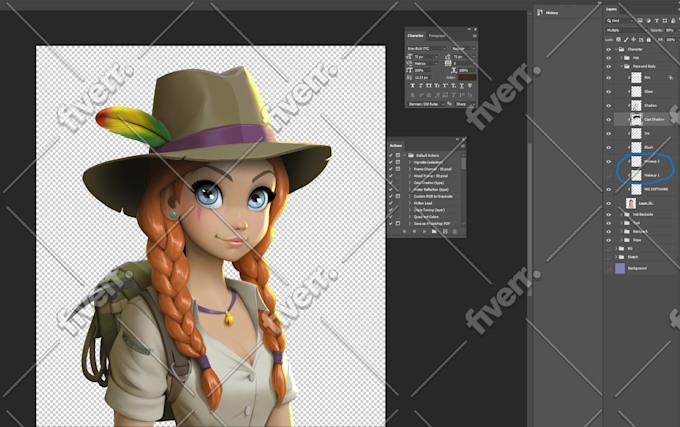Begin recording in Actions panel
This screenshot has height=427, width=680.
(414, 231)
